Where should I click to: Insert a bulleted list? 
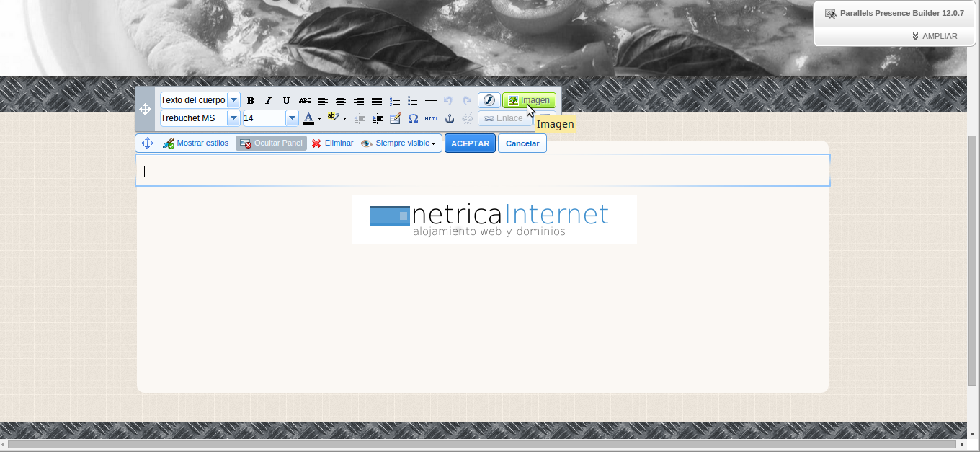[413, 101]
